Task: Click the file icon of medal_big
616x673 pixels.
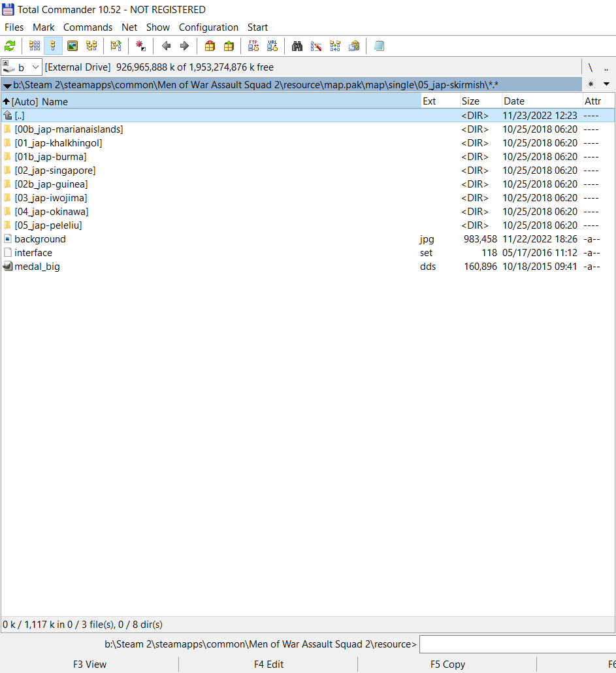Action: (7, 266)
